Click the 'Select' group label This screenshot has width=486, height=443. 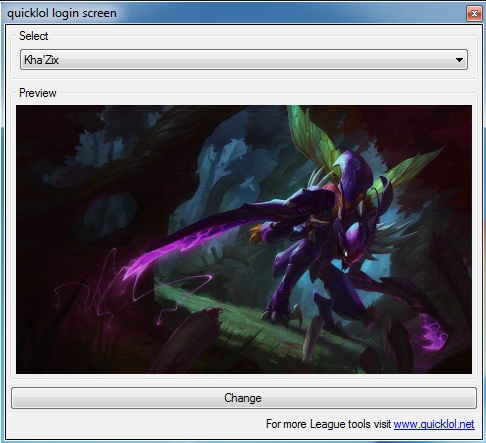click(x=33, y=36)
